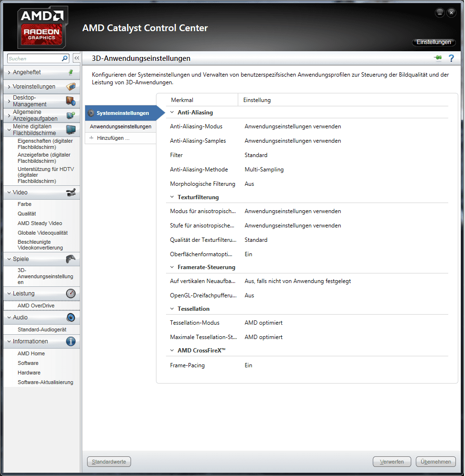The image size is (465, 476).
Task: Click the green pin icon beside Angeheftet
Action: [71, 72]
